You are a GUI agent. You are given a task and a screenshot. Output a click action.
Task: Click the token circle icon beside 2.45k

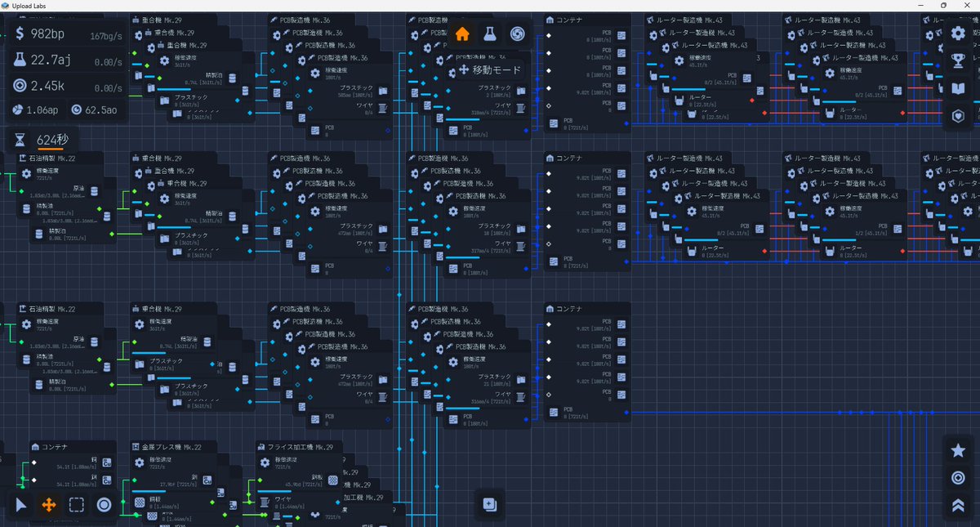[20, 86]
